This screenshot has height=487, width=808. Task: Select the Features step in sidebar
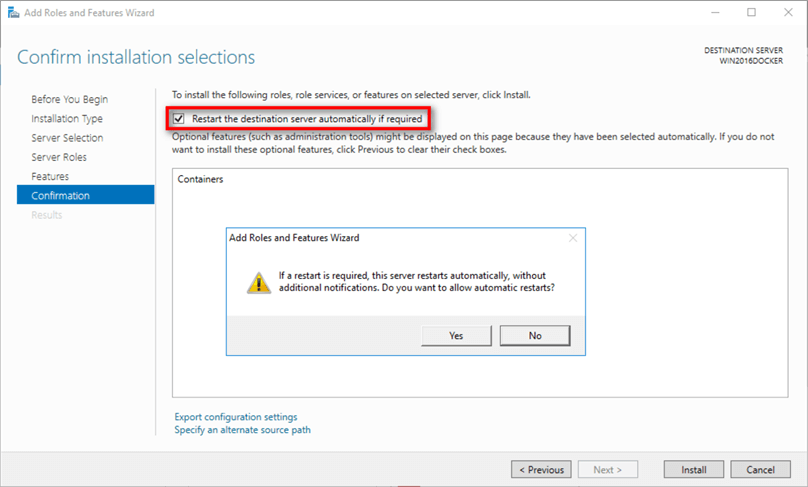click(x=50, y=176)
